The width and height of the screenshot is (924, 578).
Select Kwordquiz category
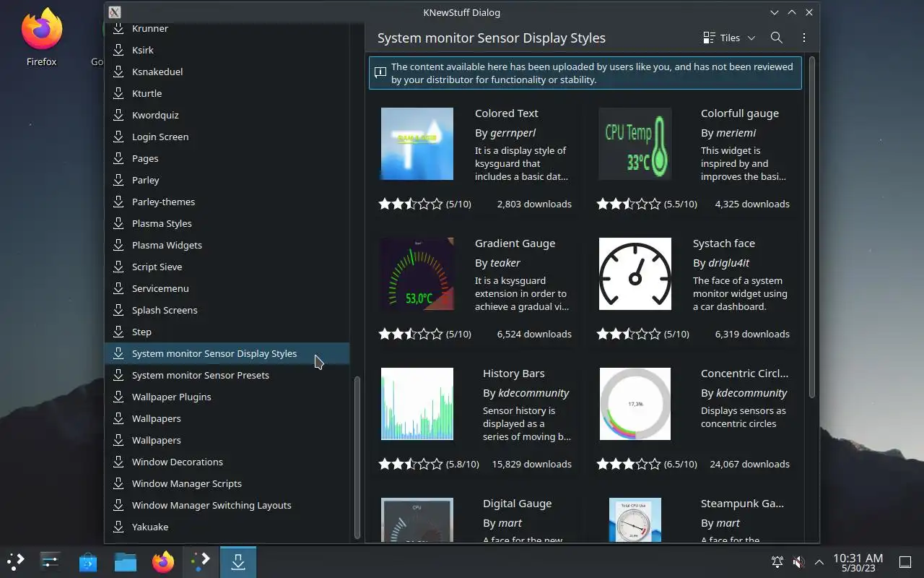pyautogui.click(x=227, y=115)
